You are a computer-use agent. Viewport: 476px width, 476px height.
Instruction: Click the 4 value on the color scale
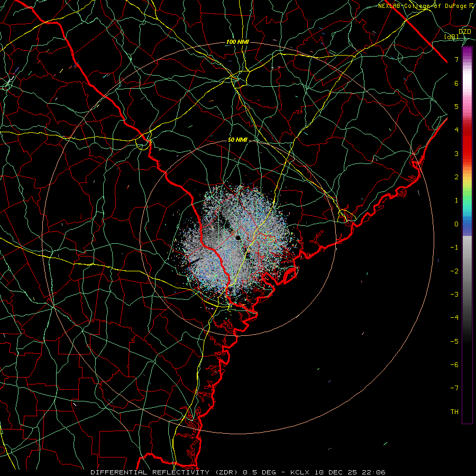(456, 130)
